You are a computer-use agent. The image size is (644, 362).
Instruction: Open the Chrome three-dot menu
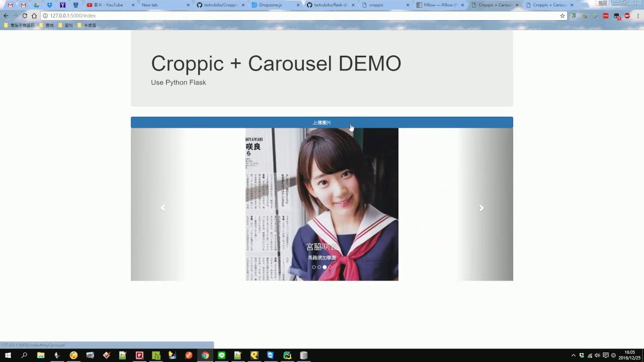pyautogui.click(x=637, y=16)
